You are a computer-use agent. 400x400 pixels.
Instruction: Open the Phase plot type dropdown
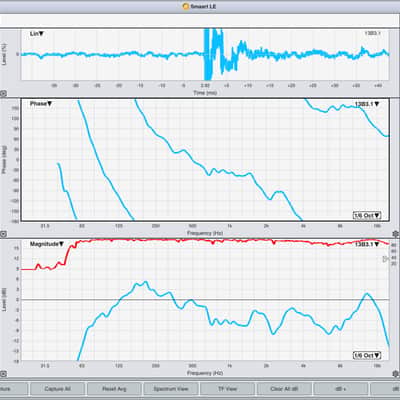pos(41,104)
